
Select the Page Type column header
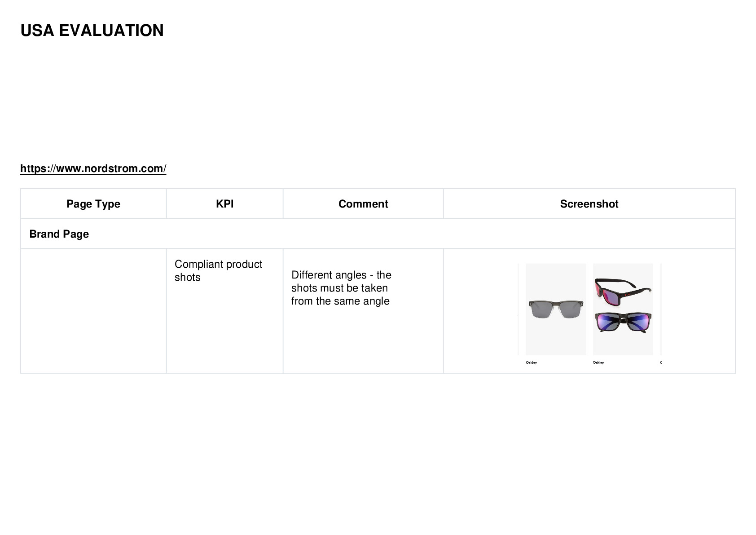(x=93, y=204)
